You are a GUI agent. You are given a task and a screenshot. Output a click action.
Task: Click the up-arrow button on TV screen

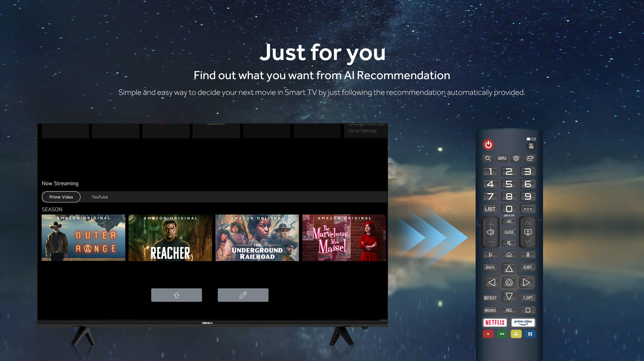pyautogui.click(x=176, y=295)
